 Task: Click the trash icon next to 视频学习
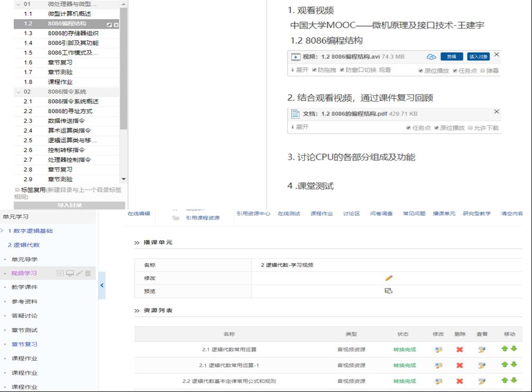(x=88, y=274)
